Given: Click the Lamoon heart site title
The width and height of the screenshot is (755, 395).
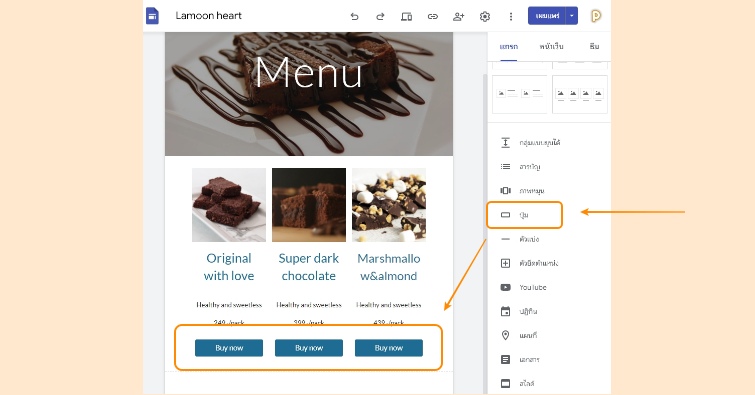Looking at the screenshot, I should point(208,15).
